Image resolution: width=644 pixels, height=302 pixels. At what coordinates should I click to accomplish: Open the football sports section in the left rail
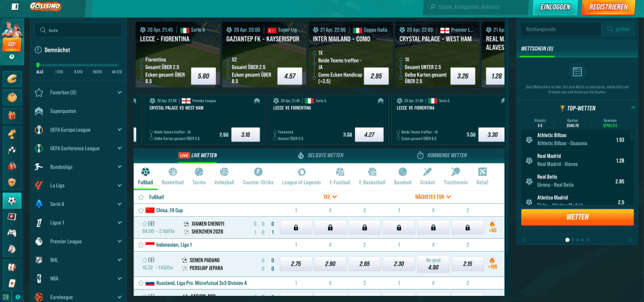click(x=12, y=201)
